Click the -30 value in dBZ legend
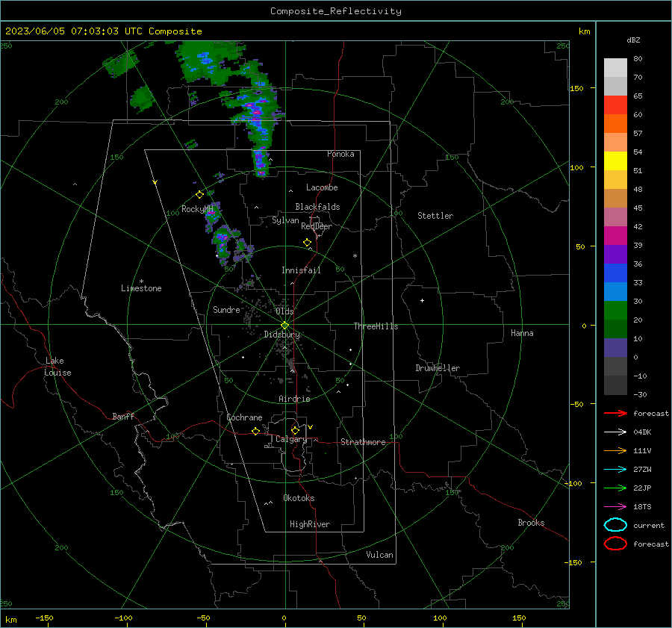The width and height of the screenshot is (672, 628). click(x=640, y=394)
